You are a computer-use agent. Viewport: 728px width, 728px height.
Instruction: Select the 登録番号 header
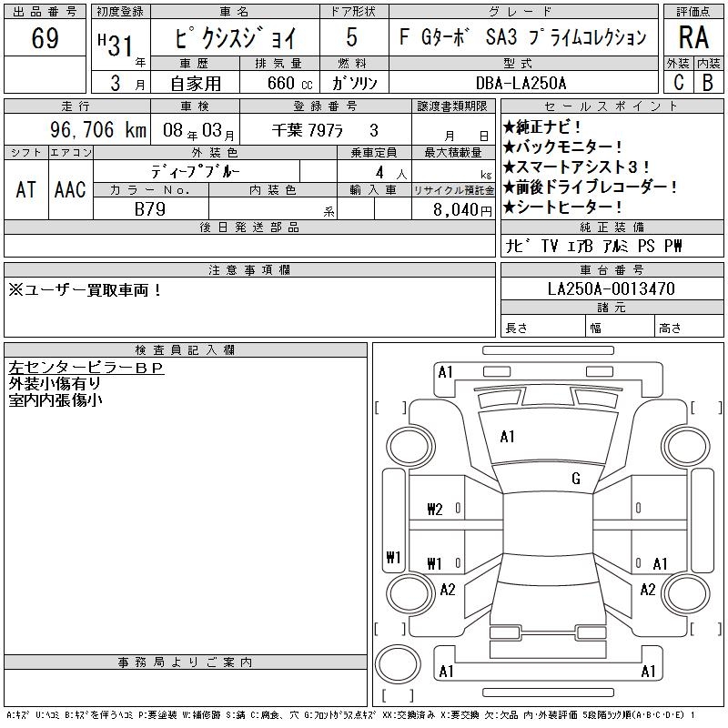tap(325, 106)
